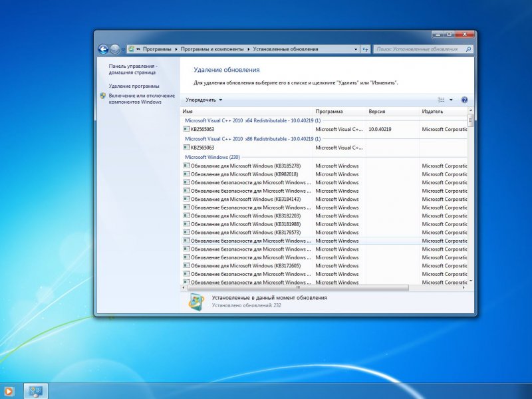Open the media player taskbar icon

(7, 392)
